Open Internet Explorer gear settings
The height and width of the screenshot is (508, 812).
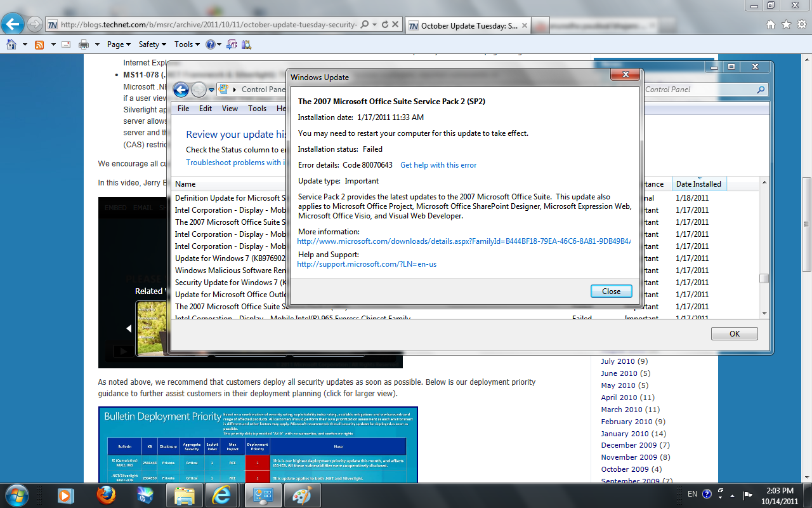[801, 25]
